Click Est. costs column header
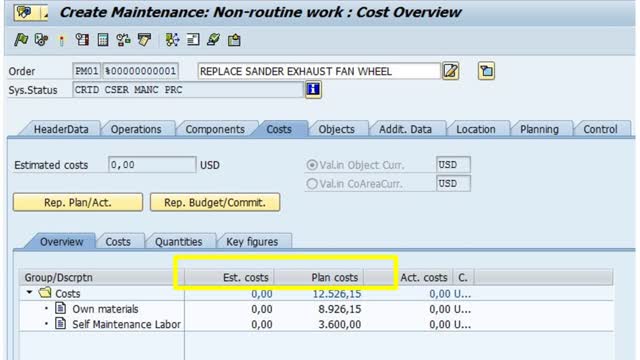Screen dimensions: 640x360 [x=229, y=278]
